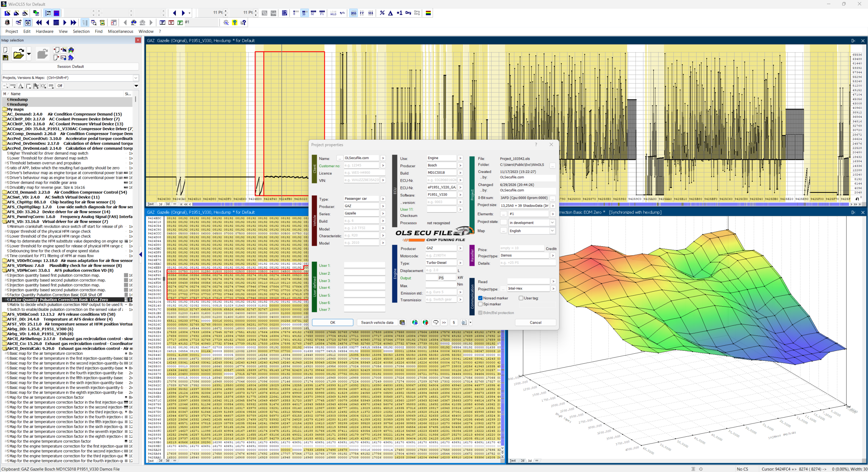Open the Hardware menu
The width and height of the screenshot is (868, 472).
pos(45,32)
